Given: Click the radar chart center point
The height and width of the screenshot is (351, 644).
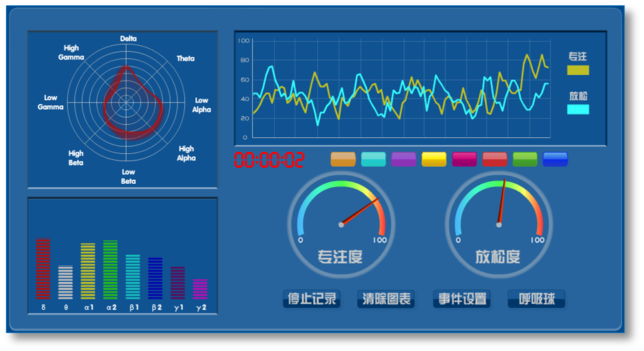Looking at the screenshot, I should pyautogui.click(x=126, y=102).
